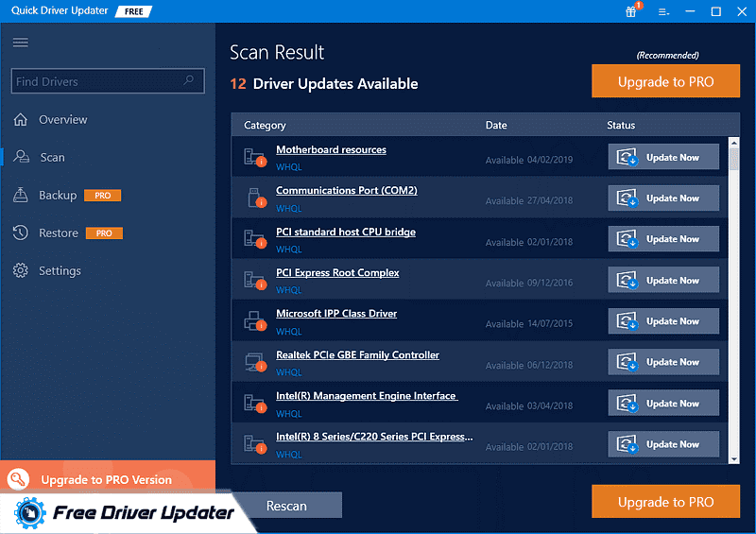Click the Status column header
The width and height of the screenshot is (756, 534).
621,125
